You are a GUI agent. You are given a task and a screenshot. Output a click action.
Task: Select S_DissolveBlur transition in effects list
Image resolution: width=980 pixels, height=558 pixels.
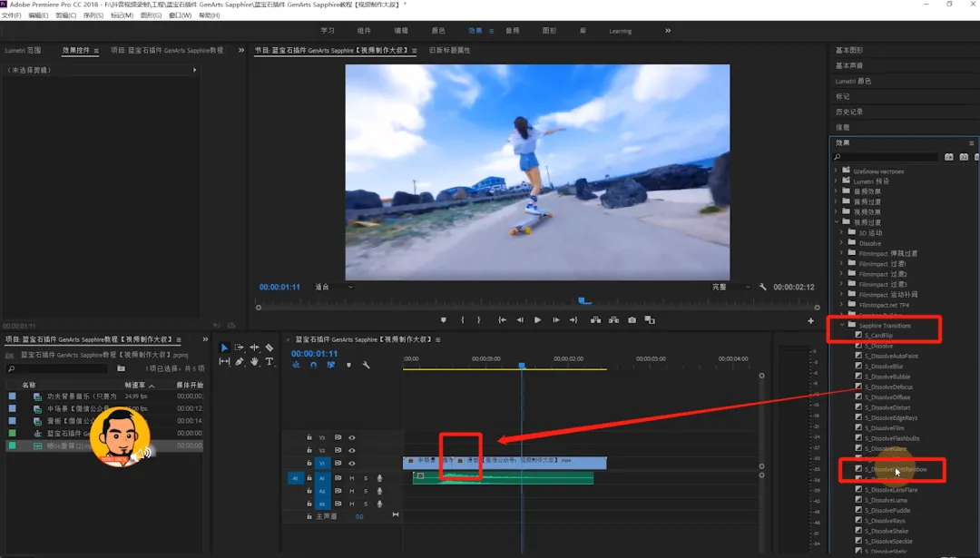885,367
